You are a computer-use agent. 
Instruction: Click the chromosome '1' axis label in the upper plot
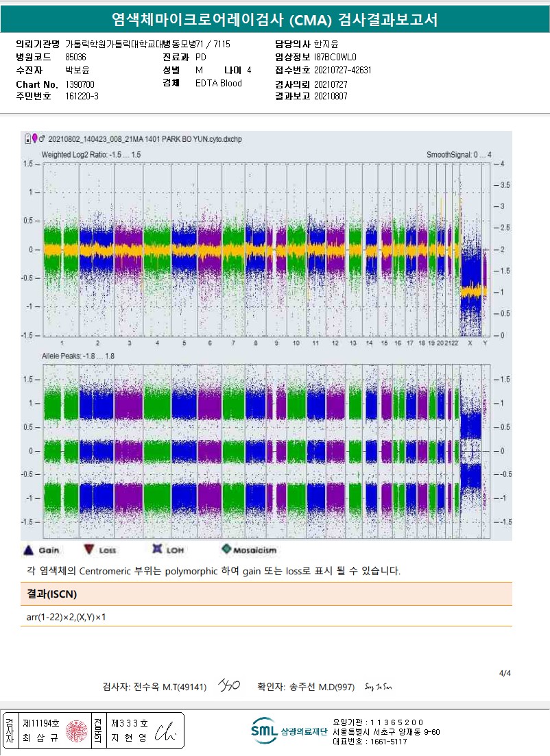click(x=62, y=343)
